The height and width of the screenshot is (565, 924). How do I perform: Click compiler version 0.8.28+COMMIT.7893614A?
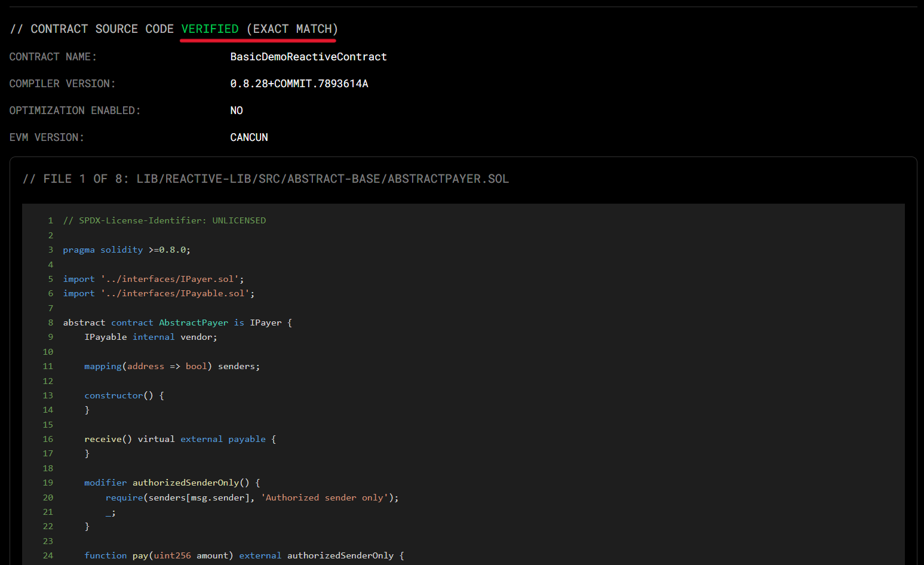(299, 84)
